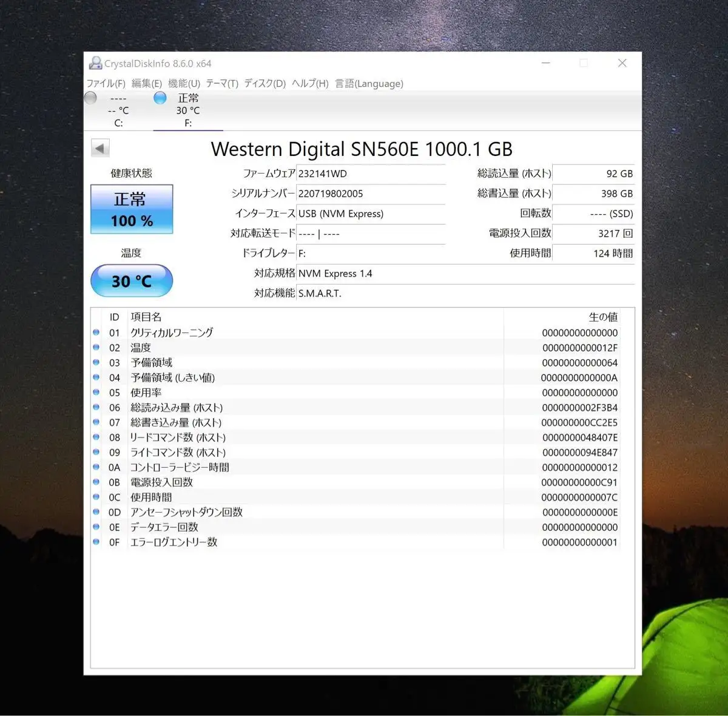728x716 pixels.
Task: Open the 編集(E) menu
Action: coord(147,84)
